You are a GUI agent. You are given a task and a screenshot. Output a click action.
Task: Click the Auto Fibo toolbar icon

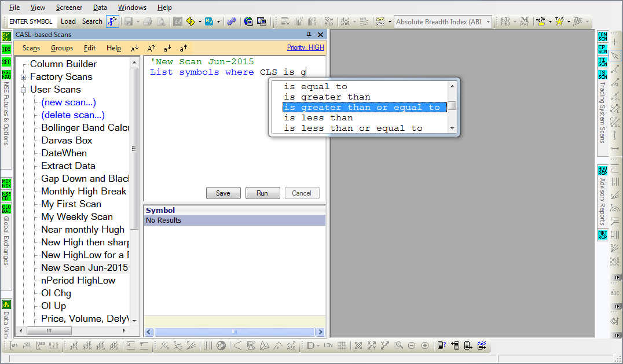[505, 21]
